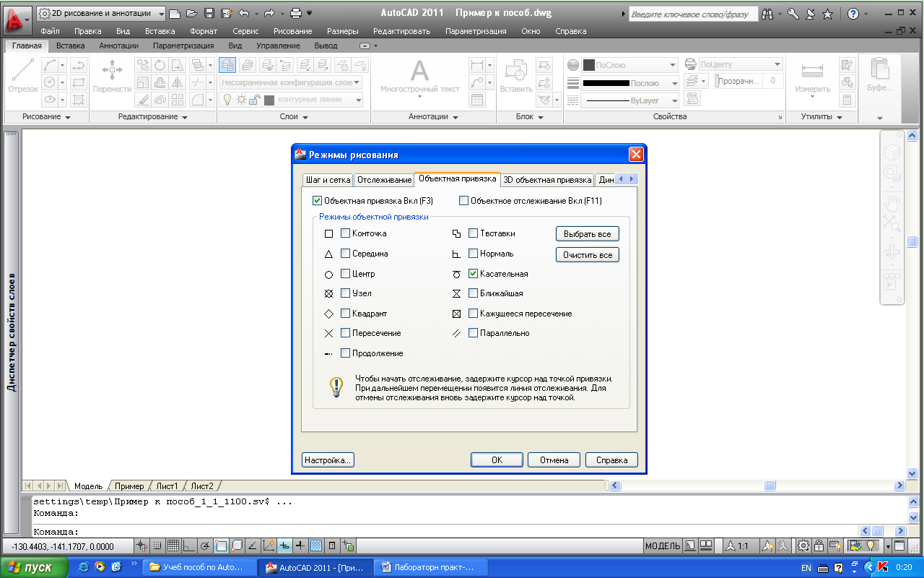
Task: Expand the Рисование panel arrow
Action: (x=68, y=117)
